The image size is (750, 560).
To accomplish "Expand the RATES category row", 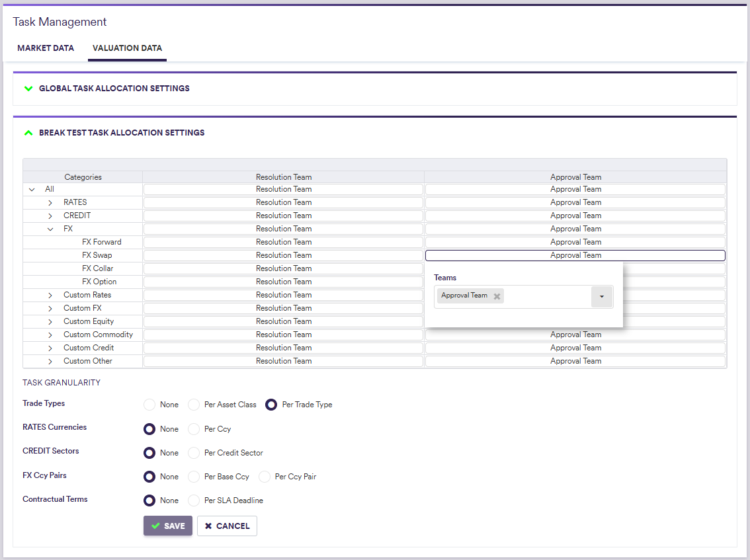I will 50,202.
